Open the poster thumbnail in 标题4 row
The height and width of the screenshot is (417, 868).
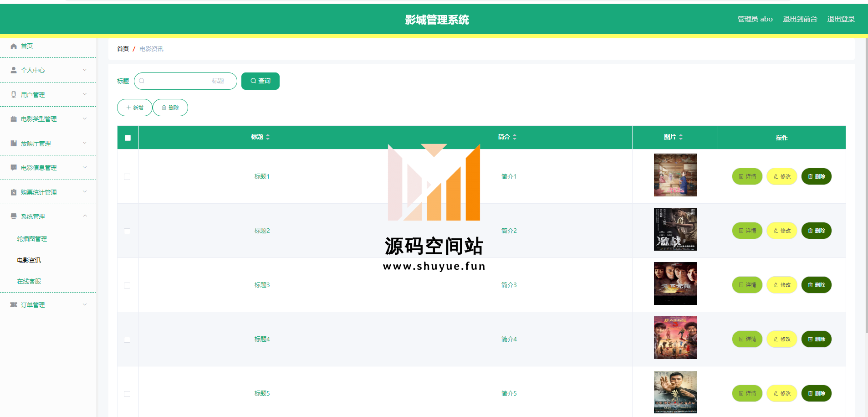(675, 338)
